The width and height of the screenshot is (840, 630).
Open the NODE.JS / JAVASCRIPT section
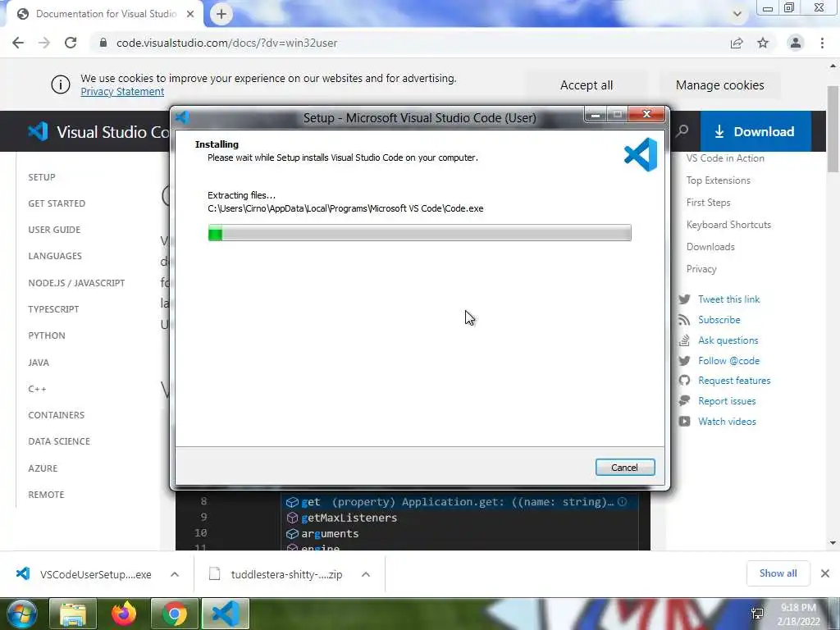click(x=76, y=283)
